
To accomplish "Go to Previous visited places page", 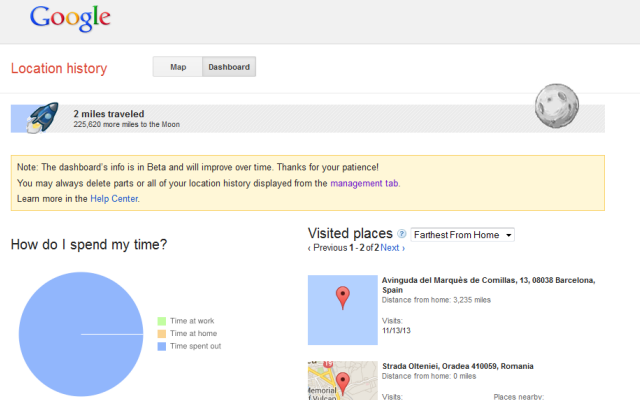I will pyautogui.click(x=327, y=248).
